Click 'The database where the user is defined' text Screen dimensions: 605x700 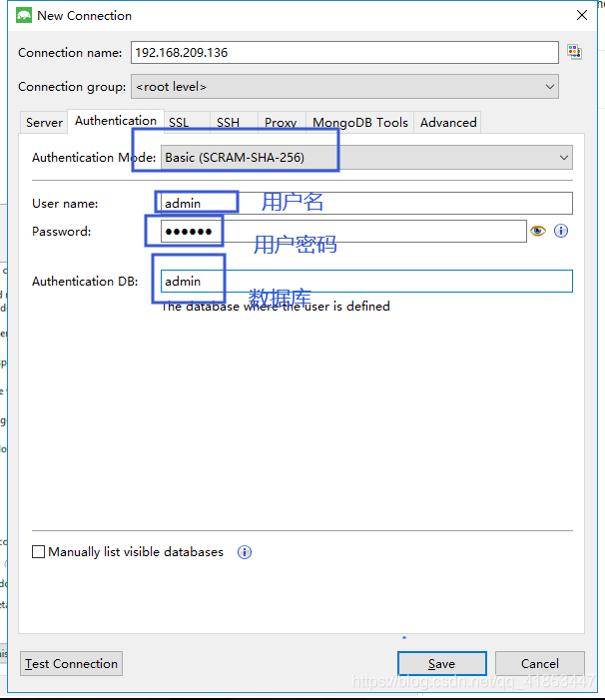point(276,307)
